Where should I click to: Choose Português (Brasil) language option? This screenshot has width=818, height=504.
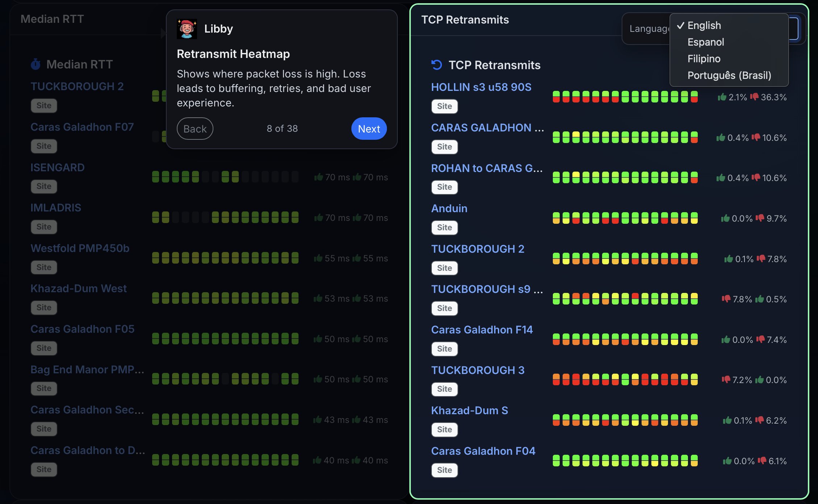point(729,75)
